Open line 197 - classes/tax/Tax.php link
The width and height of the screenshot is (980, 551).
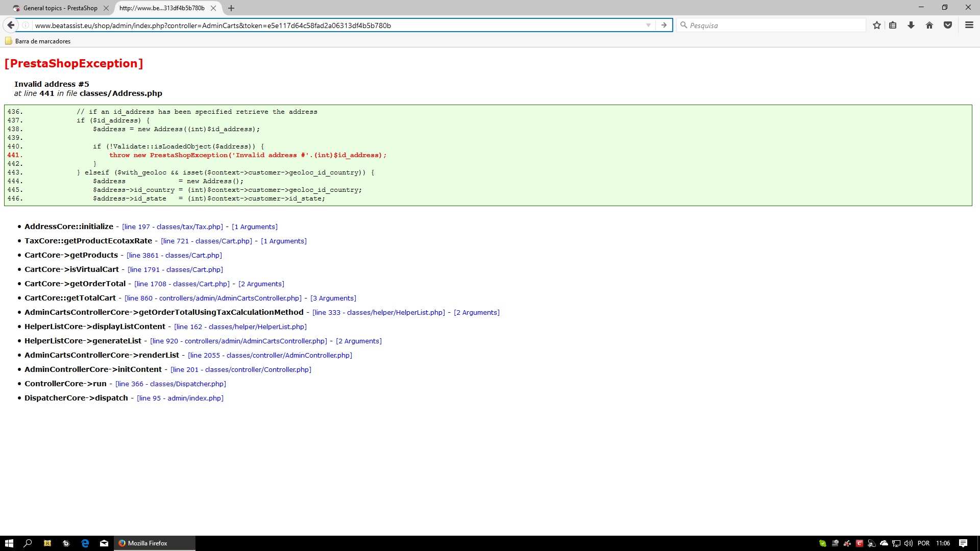[x=173, y=227]
